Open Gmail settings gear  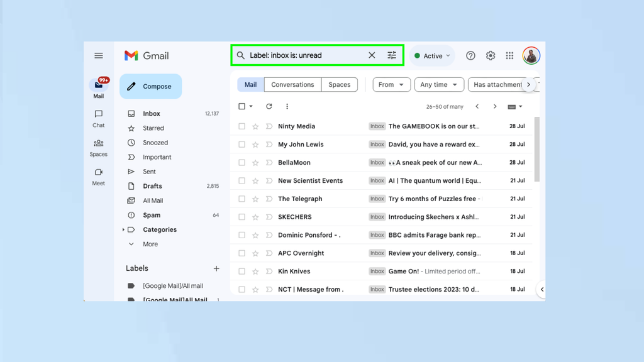click(x=491, y=55)
